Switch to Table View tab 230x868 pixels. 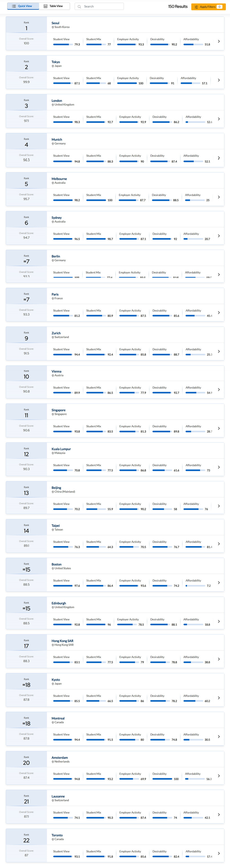click(x=54, y=6)
